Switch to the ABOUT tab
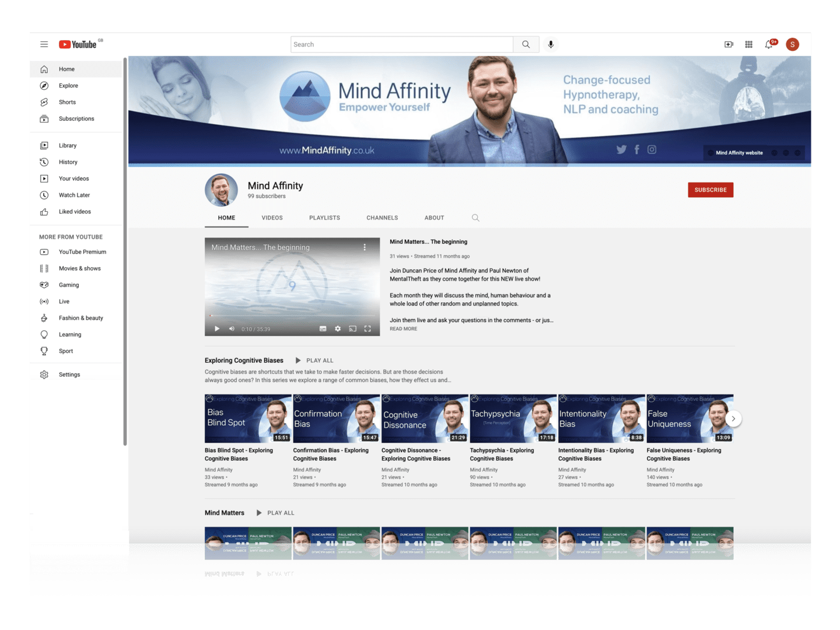840x630 pixels. [x=434, y=218]
